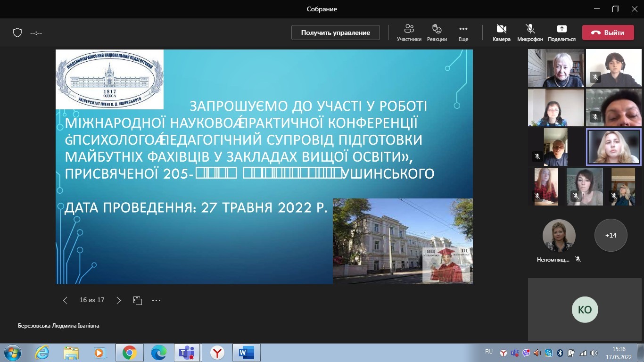Open Word document in the taskbar
The width and height of the screenshot is (644, 362).
click(246, 353)
